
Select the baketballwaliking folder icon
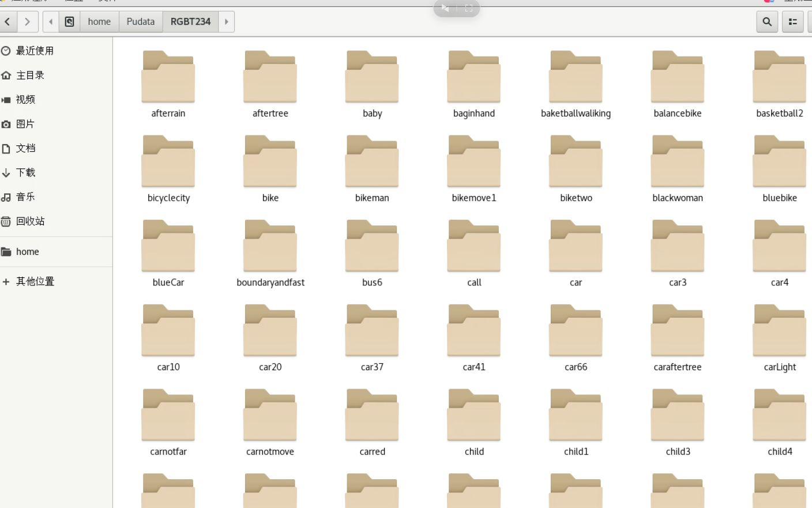click(x=576, y=77)
